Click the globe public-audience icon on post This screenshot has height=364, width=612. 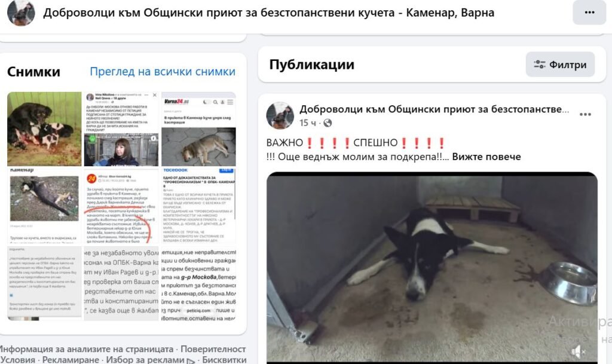[328, 123]
